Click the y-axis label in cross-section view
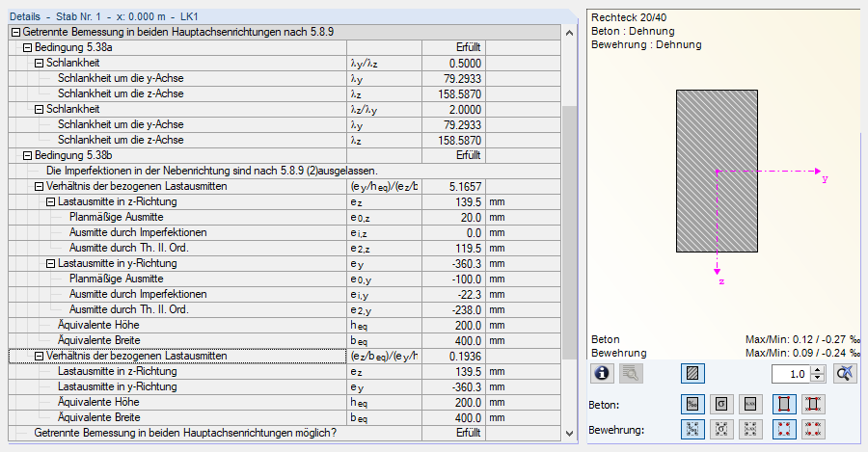 pos(825,178)
